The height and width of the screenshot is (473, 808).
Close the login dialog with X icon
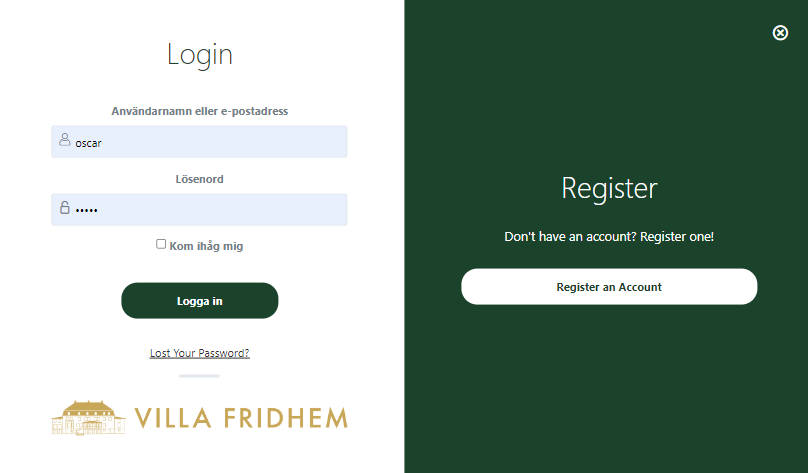tap(780, 33)
